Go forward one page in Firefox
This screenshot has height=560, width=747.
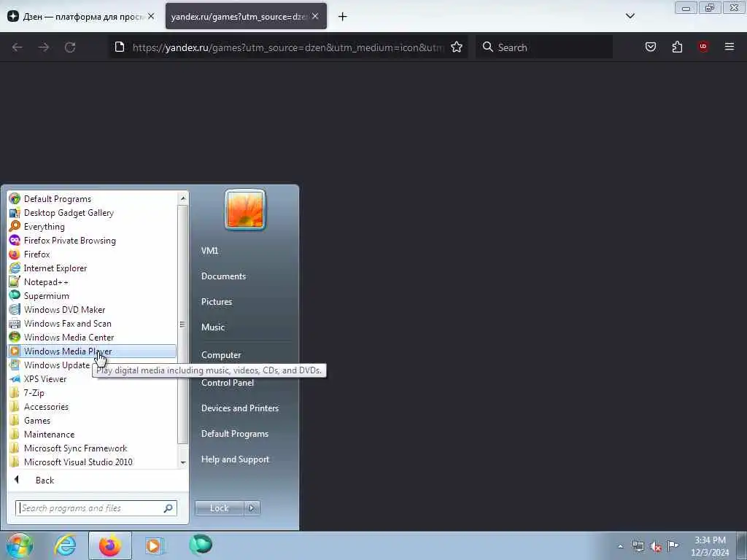[x=44, y=47]
